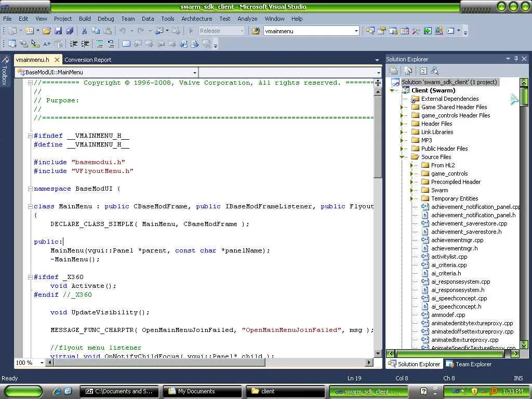Open the Architecture menu
532x399 pixels.
[x=196, y=19]
